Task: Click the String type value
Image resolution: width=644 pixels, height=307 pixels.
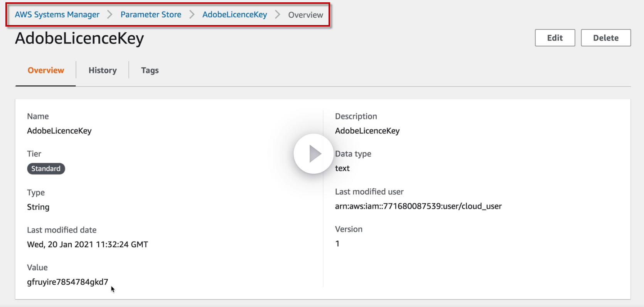Action: pos(38,207)
